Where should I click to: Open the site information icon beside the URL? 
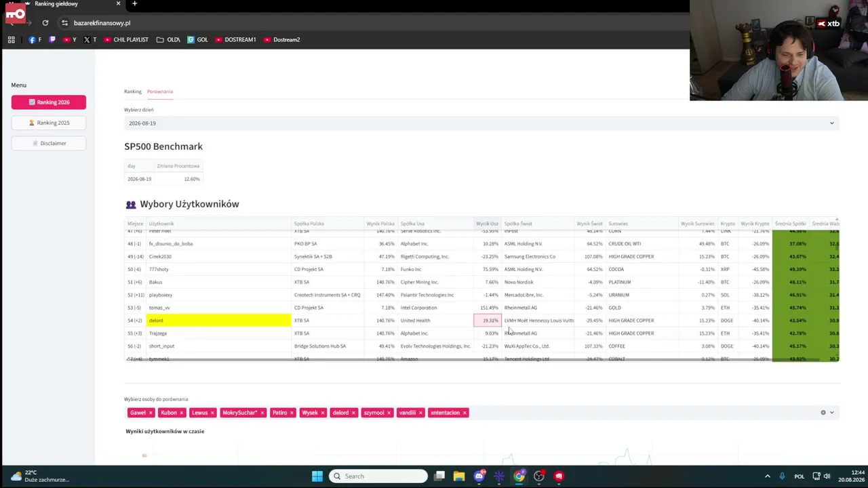point(64,23)
